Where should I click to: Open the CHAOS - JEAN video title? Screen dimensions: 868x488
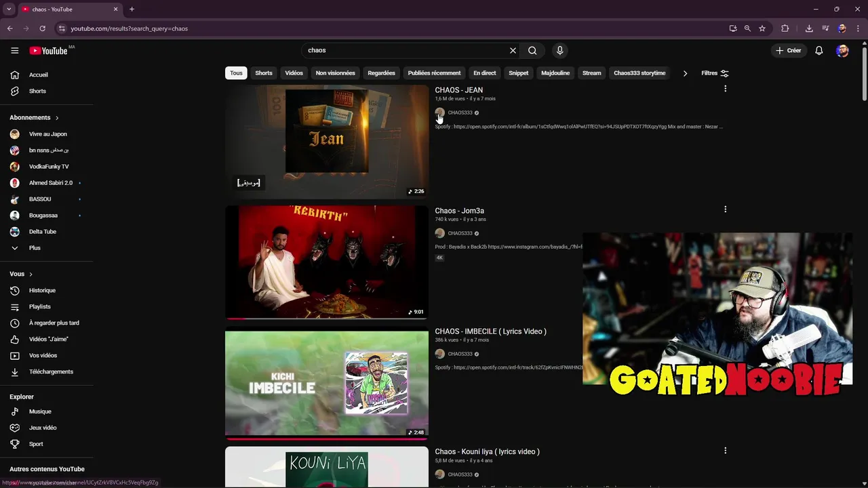point(459,90)
